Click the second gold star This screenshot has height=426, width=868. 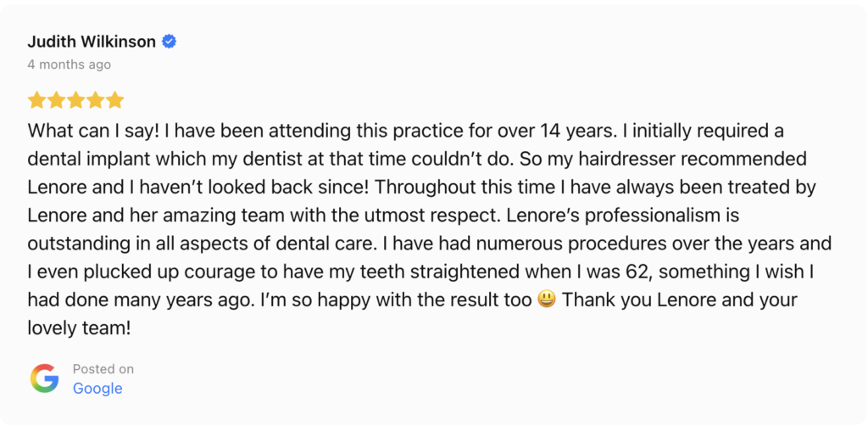[56, 100]
